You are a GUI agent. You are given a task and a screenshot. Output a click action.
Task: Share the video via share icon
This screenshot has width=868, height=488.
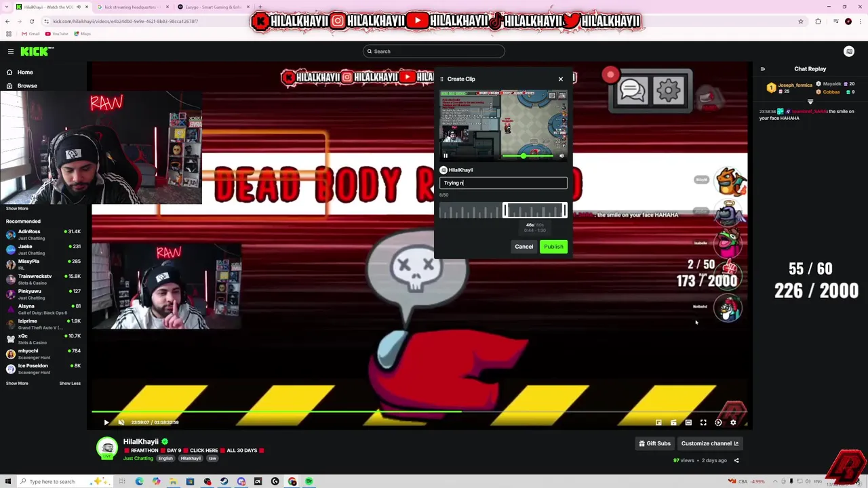(736, 461)
